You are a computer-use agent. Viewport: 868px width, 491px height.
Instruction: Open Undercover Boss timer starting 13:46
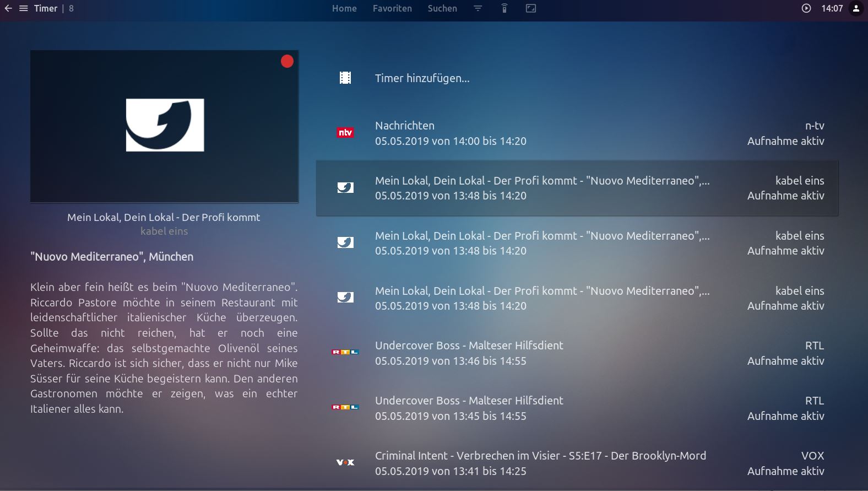click(577, 353)
